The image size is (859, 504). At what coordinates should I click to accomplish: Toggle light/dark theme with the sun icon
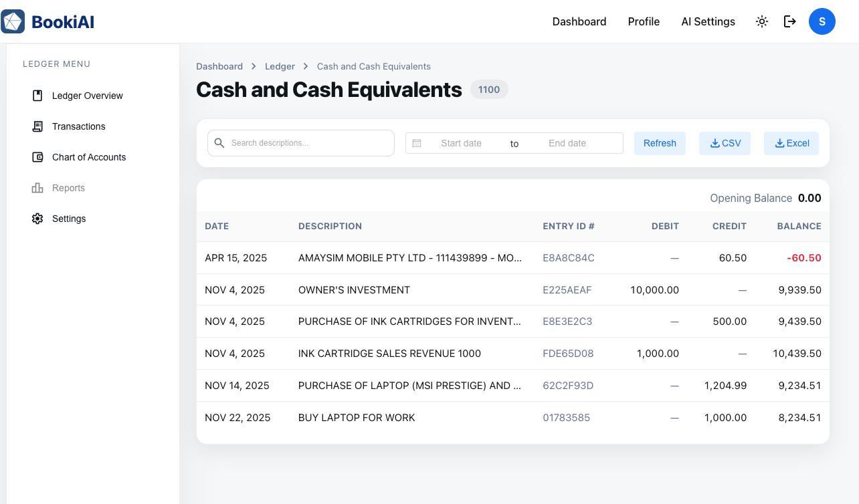[761, 21]
